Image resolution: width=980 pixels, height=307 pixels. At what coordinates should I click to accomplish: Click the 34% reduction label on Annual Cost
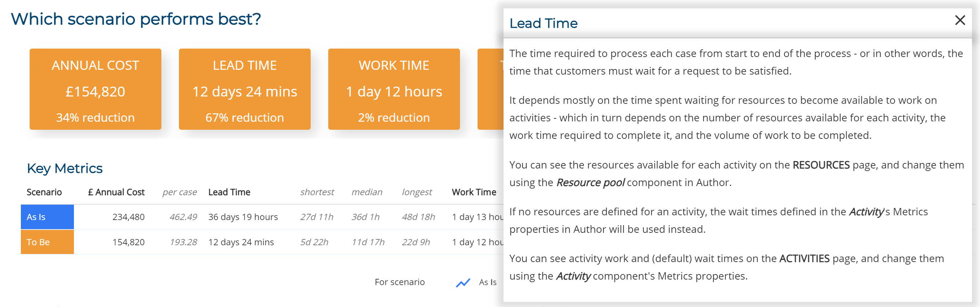pos(95,117)
